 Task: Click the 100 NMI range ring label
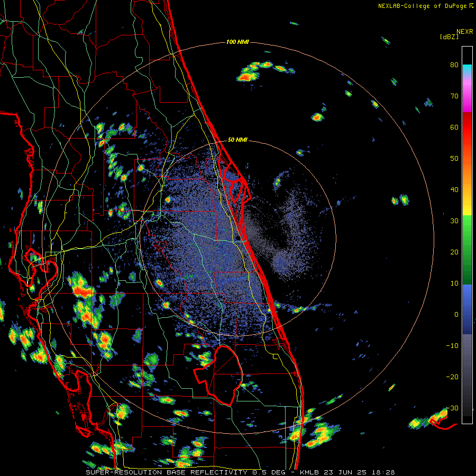pyautogui.click(x=237, y=42)
